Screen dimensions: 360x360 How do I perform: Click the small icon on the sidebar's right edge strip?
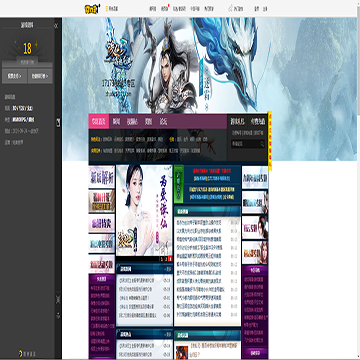(x=58, y=122)
